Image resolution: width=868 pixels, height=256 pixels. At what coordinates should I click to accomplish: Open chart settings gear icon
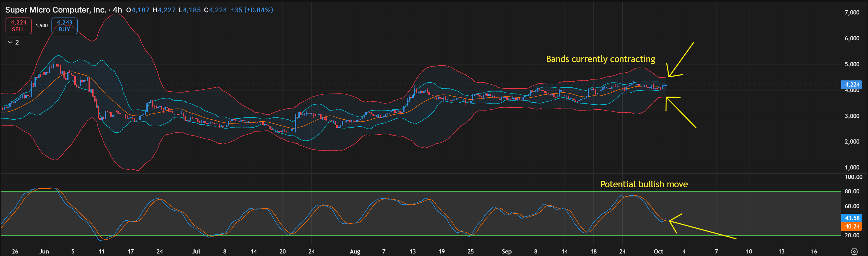pyautogui.click(x=854, y=252)
